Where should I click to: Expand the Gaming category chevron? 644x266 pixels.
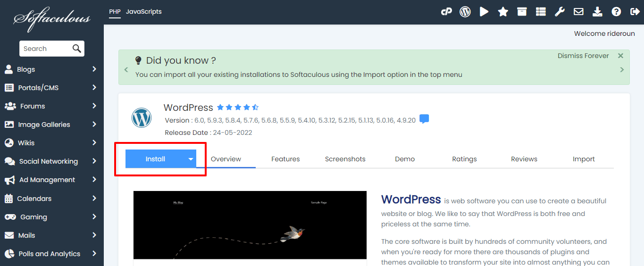pos(94,216)
